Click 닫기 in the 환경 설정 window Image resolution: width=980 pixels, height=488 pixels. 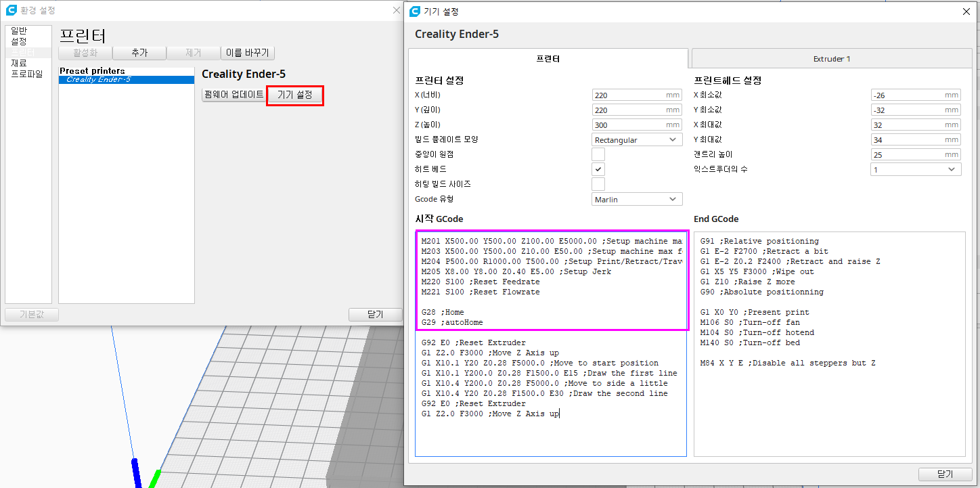coord(376,315)
